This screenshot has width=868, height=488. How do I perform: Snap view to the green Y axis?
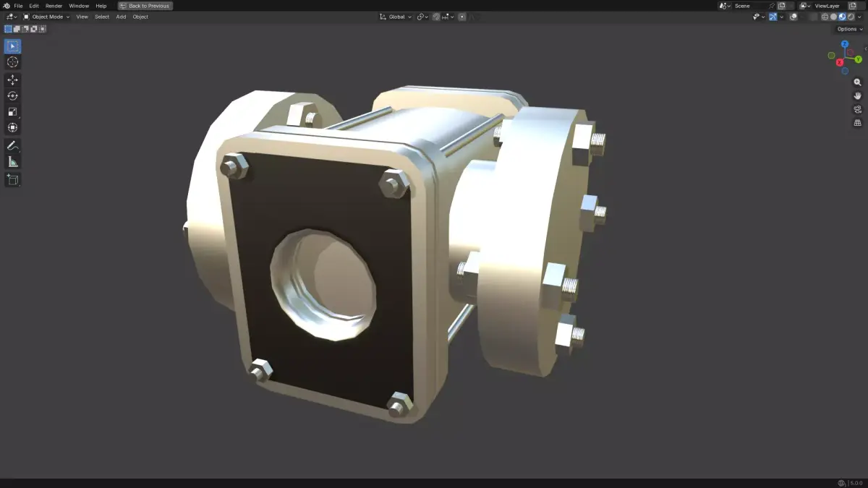[x=858, y=59]
